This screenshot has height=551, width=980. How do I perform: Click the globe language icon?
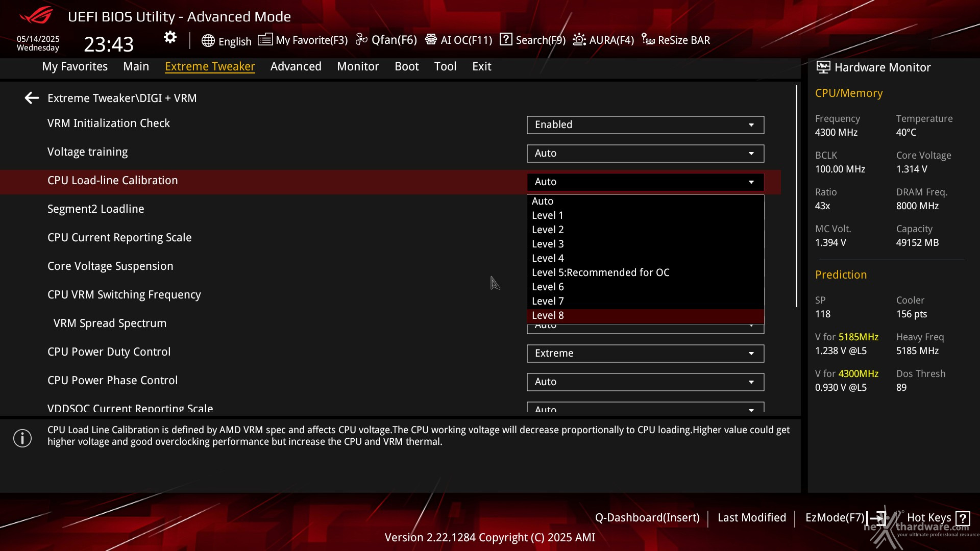click(208, 41)
